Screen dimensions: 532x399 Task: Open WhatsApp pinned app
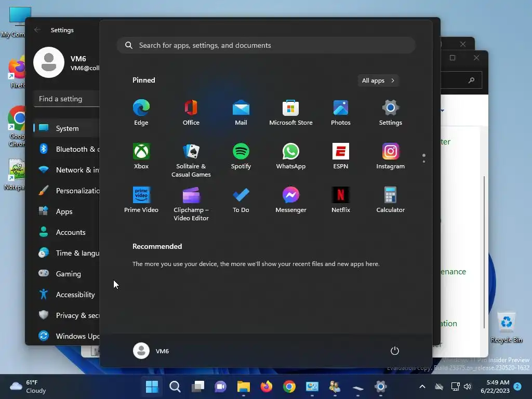coord(291,156)
